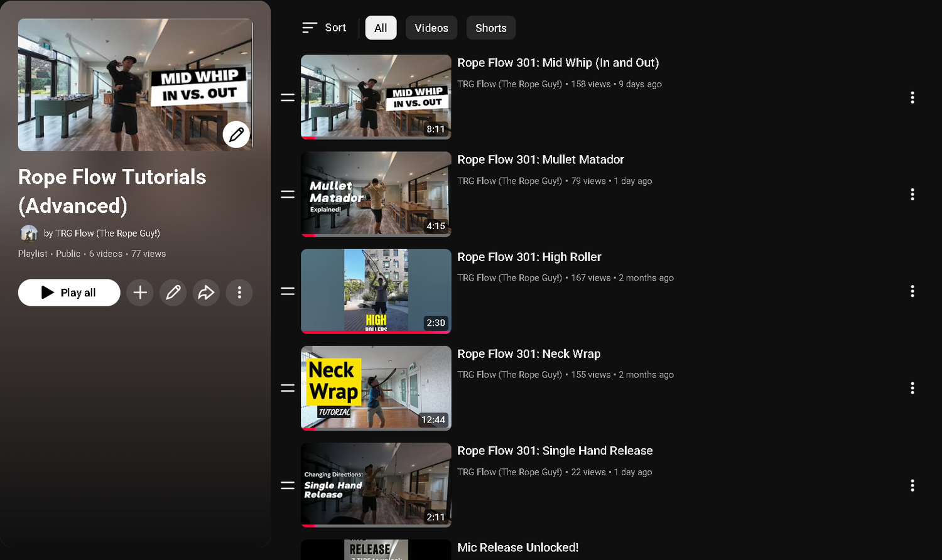
Task: Click the add videos plus icon
Action: pos(140,293)
